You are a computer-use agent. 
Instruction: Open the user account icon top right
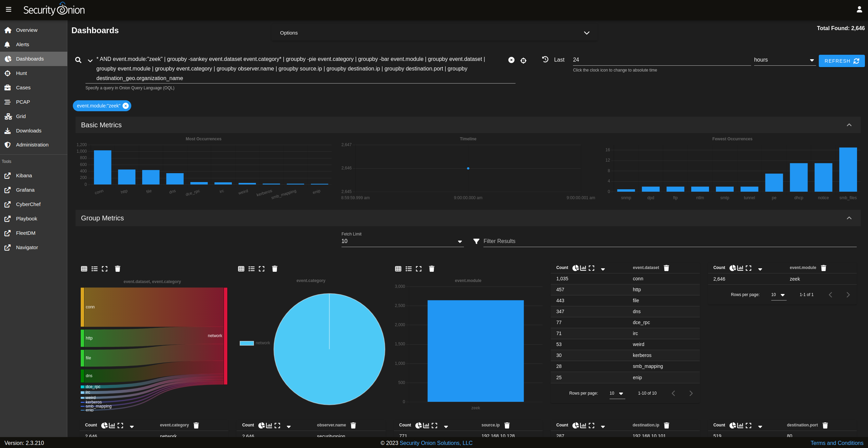point(859,9)
